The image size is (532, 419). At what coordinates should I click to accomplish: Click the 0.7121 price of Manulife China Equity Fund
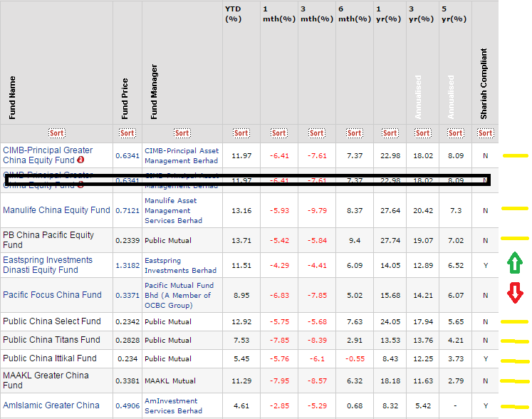[x=127, y=210]
